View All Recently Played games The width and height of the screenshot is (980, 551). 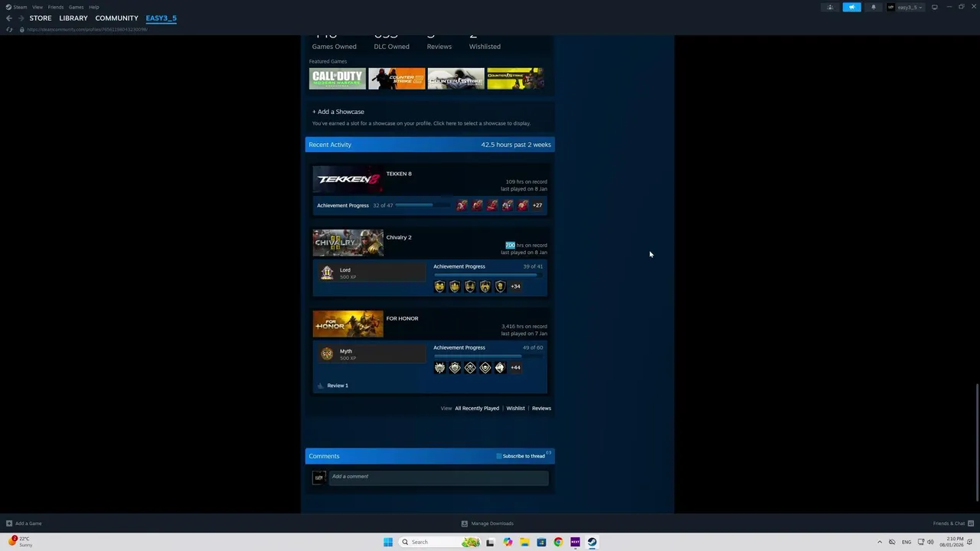477,409
